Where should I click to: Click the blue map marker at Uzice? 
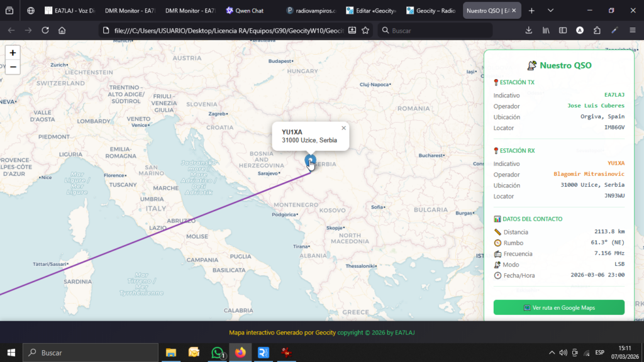310,162
